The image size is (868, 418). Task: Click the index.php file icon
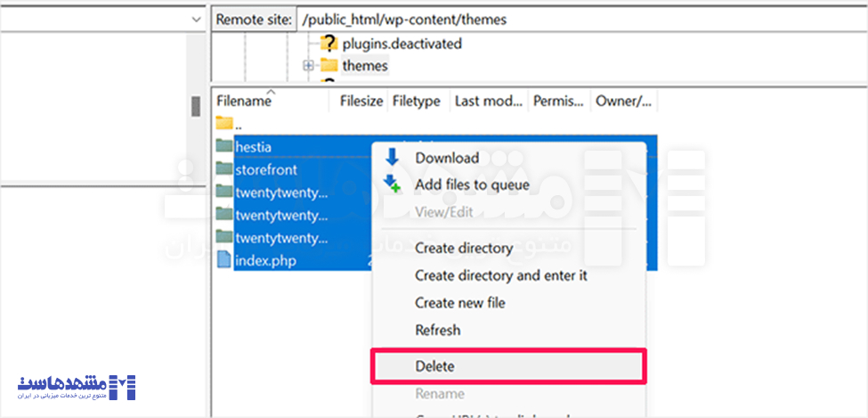pyautogui.click(x=223, y=261)
